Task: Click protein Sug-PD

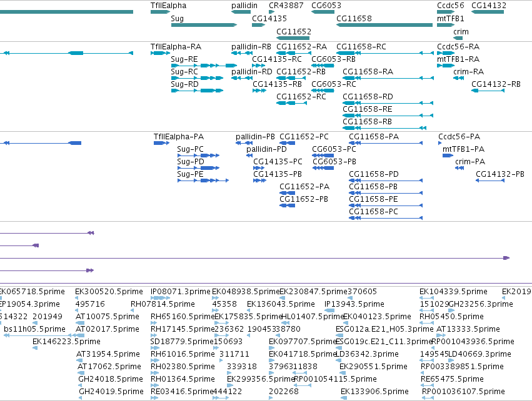Action: [191, 162]
